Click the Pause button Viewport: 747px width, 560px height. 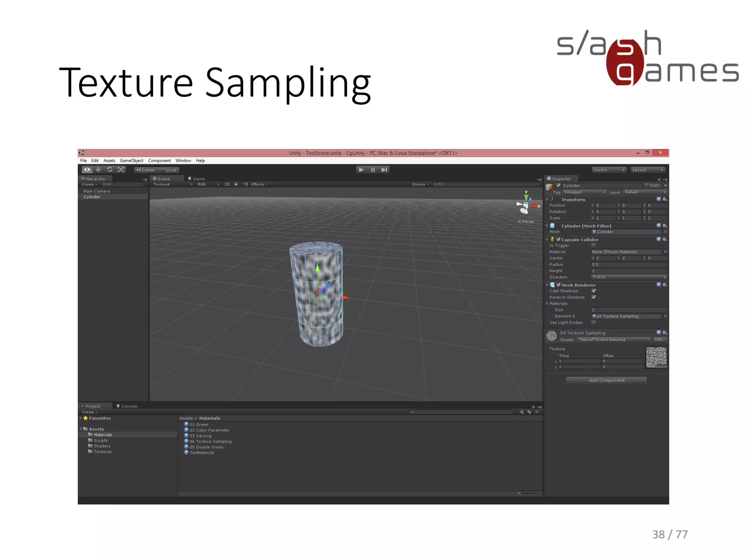tap(373, 170)
